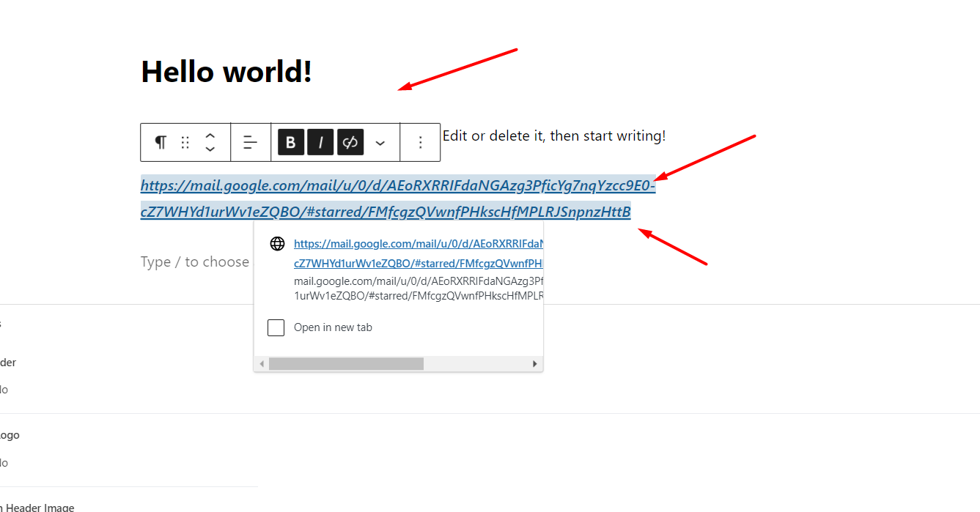Move the block down with the down chevron

click(210, 149)
